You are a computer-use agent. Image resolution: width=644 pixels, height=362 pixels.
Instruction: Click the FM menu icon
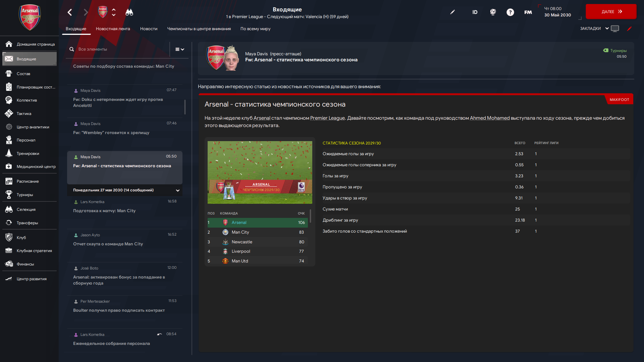tap(528, 12)
